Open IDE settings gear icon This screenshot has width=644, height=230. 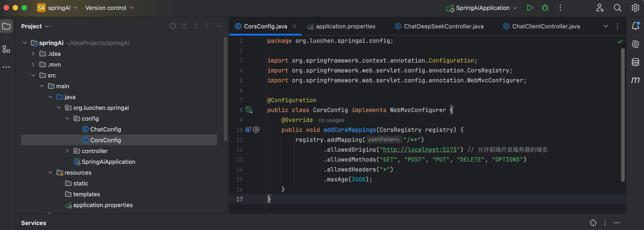click(x=635, y=8)
